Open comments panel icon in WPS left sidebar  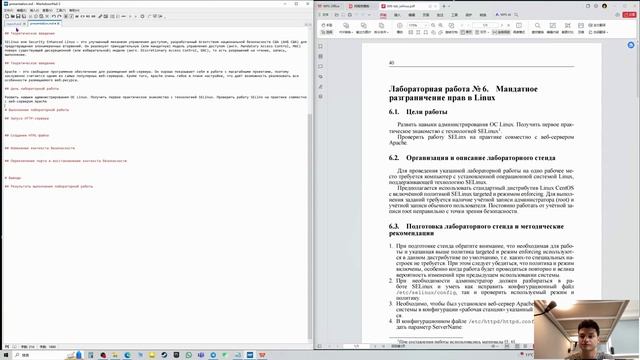pos(320,67)
